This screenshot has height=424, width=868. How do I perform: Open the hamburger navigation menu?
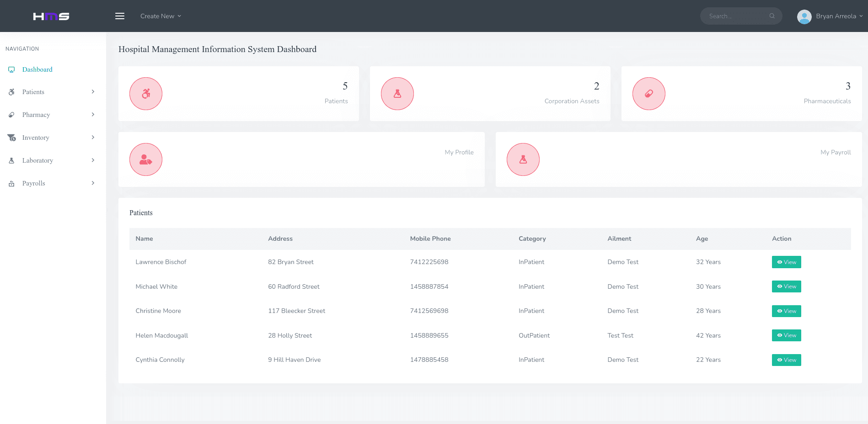pyautogui.click(x=120, y=16)
